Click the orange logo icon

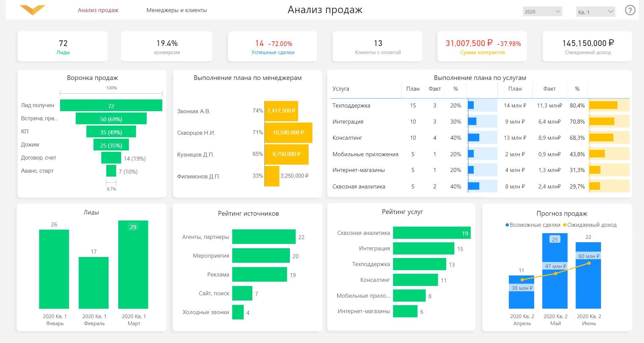[x=33, y=10]
